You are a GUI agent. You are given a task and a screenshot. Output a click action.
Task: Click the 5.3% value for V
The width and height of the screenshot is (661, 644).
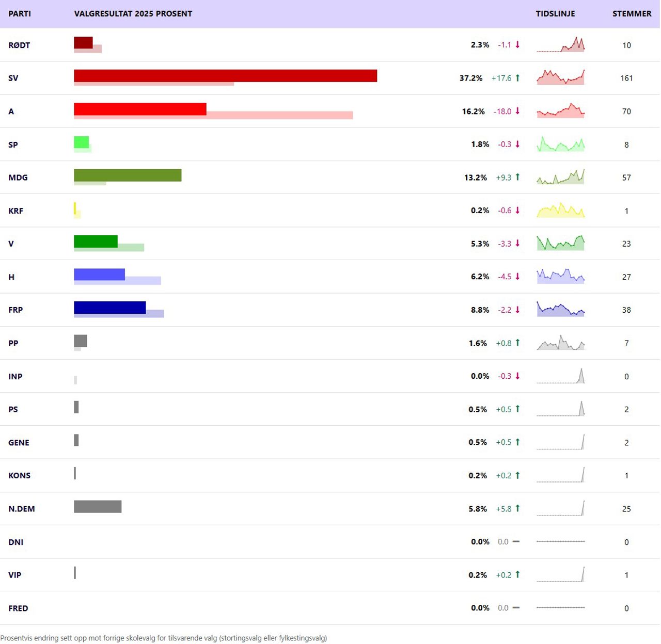click(x=480, y=244)
